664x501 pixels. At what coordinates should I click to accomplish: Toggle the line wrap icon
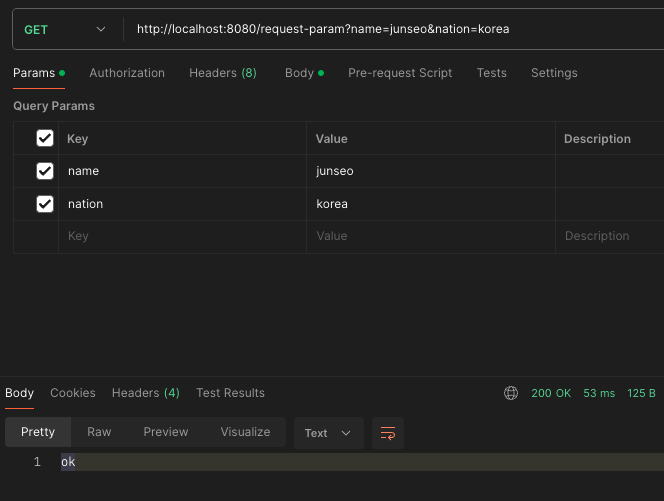[388, 433]
